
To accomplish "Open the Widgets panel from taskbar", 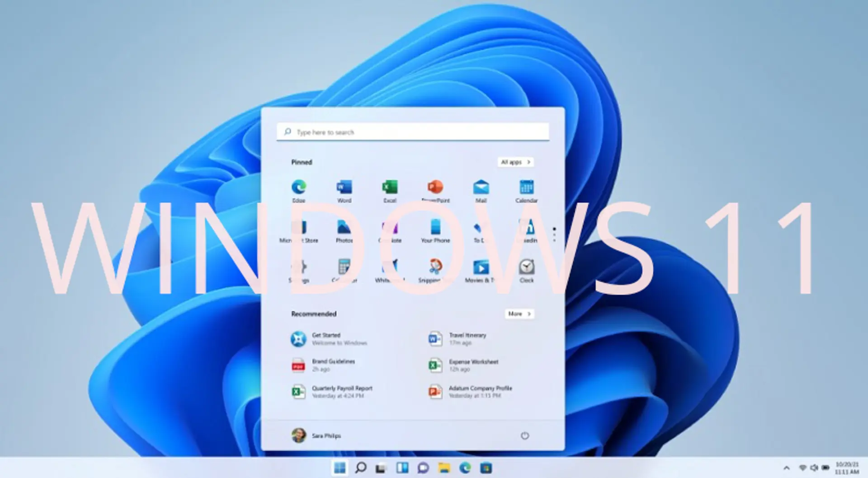I will (x=402, y=468).
